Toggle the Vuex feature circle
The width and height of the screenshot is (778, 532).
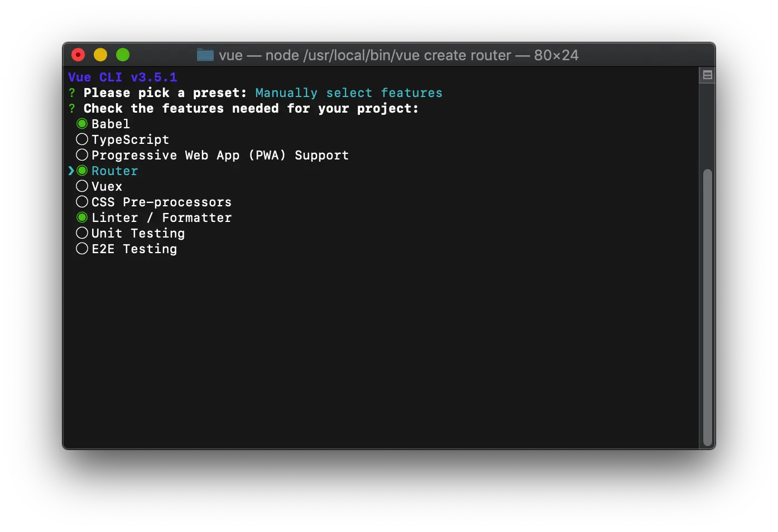[x=82, y=186]
